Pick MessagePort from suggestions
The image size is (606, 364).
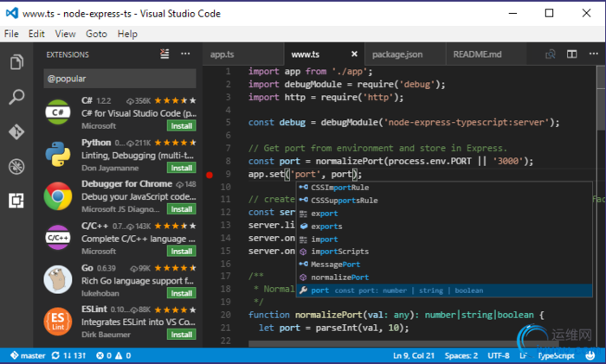pos(444,265)
